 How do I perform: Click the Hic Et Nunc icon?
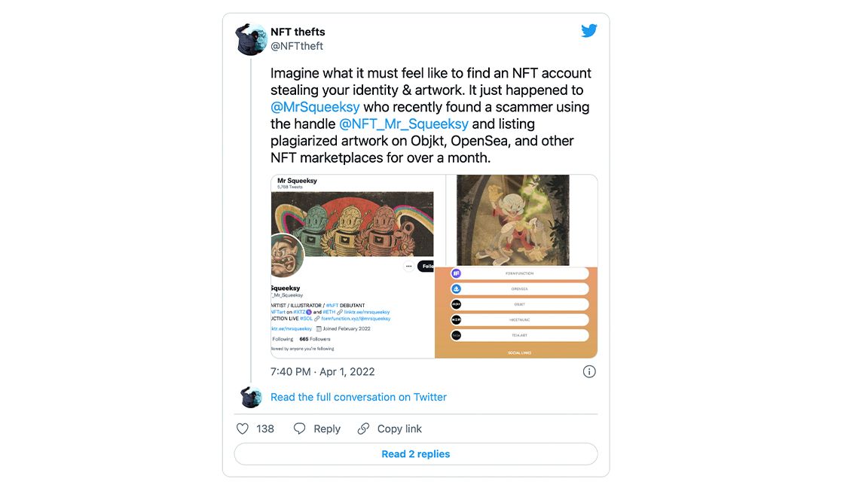pos(457,319)
